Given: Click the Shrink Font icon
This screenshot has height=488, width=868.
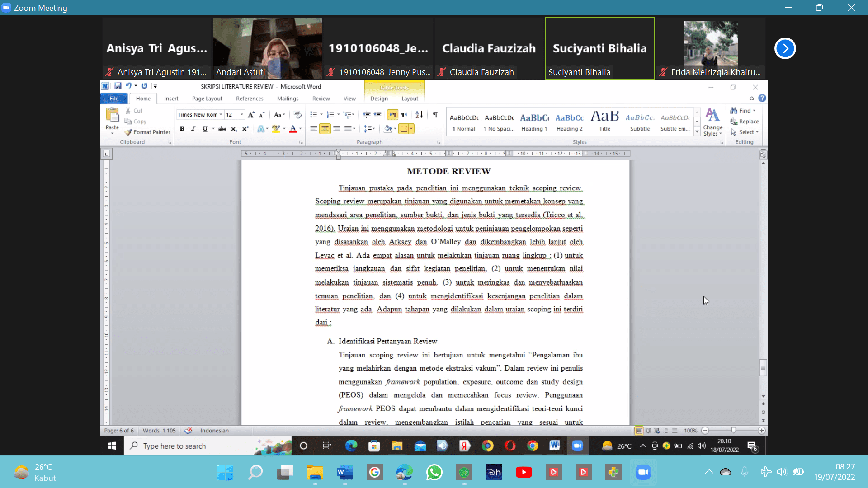Looking at the screenshot, I should pos(262,115).
